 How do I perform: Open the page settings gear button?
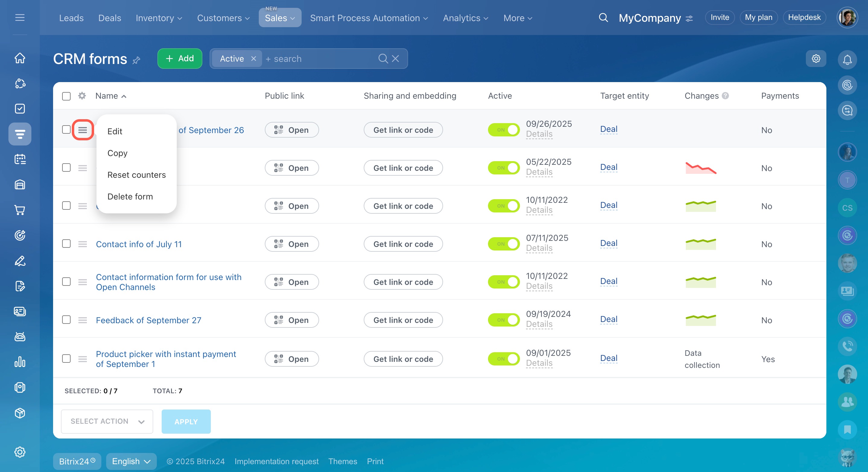pyautogui.click(x=816, y=59)
